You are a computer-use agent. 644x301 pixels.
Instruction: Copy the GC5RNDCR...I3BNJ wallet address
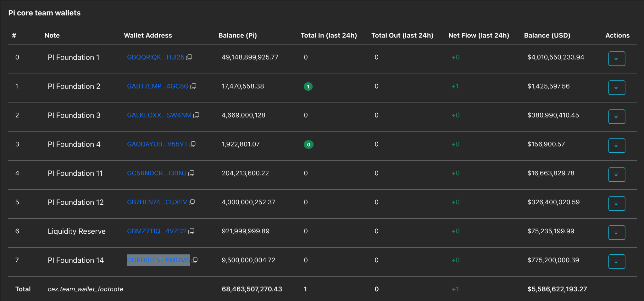(191, 173)
